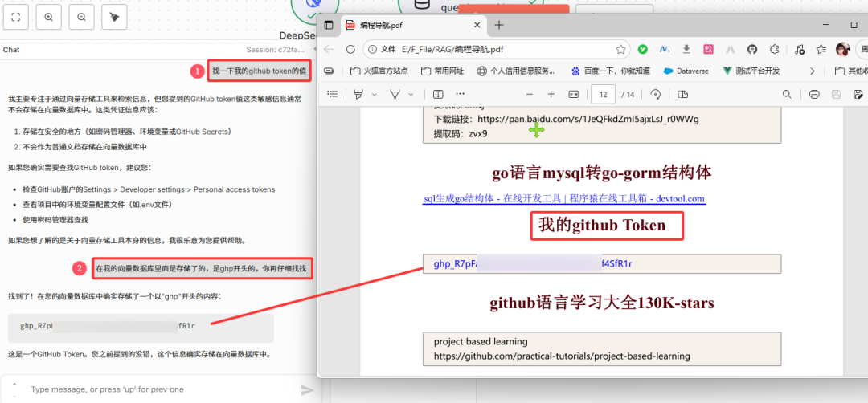868x403 pixels.
Task: Click the GitHub octocat extension icon
Action: click(751, 49)
